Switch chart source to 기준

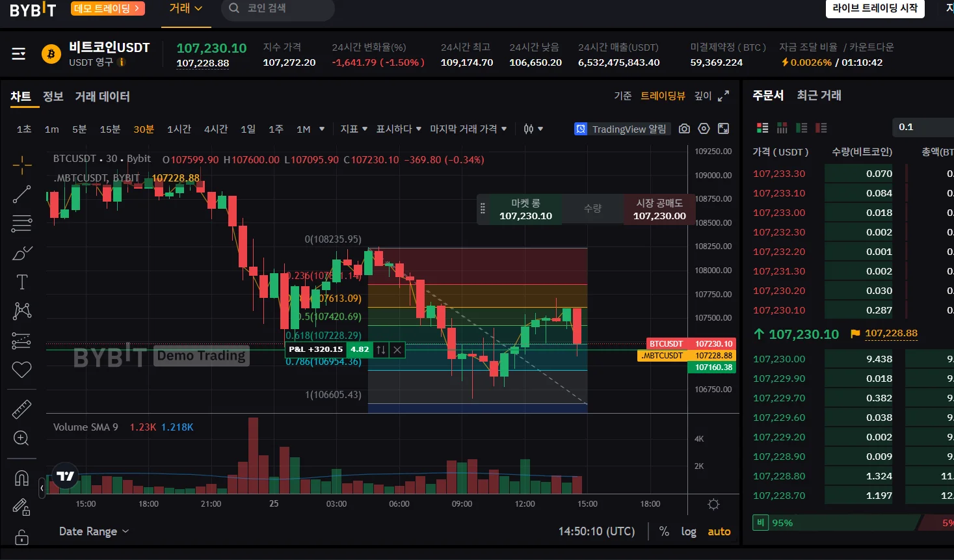coord(623,96)
